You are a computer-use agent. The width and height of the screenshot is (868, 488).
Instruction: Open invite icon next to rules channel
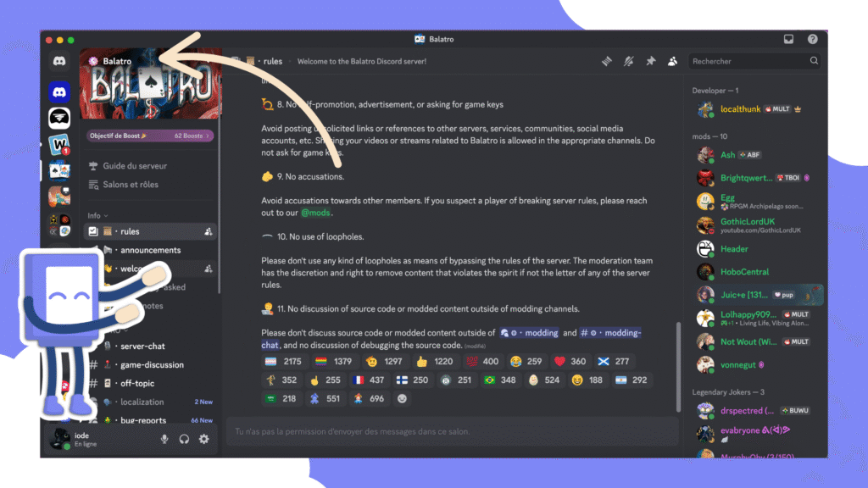coord(209,232)
